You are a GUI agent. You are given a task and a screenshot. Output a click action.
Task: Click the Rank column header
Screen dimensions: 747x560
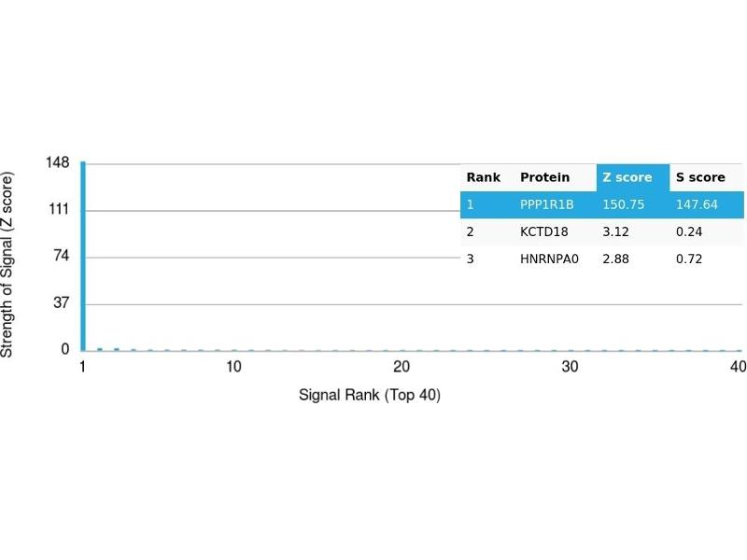[x=484, y=177]
